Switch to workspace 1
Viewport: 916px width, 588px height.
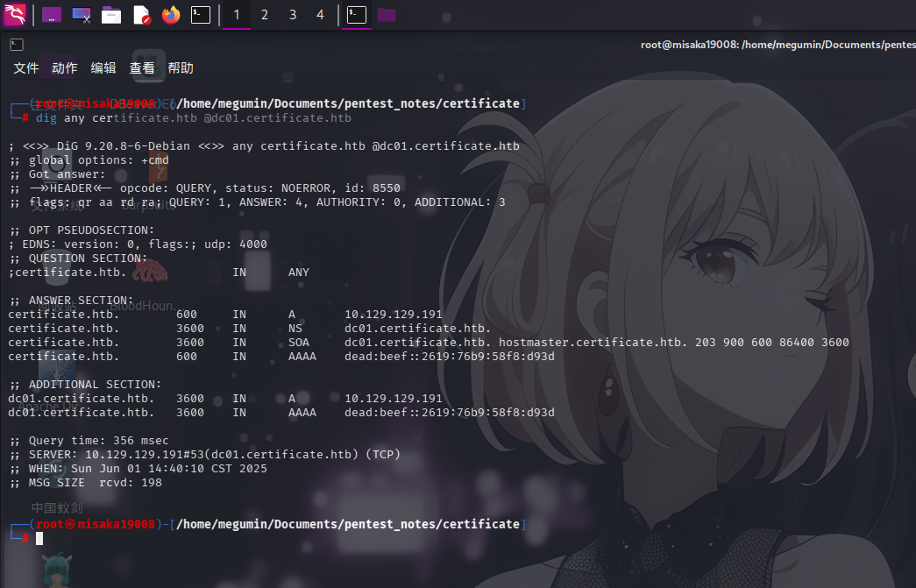click(237, 15)
